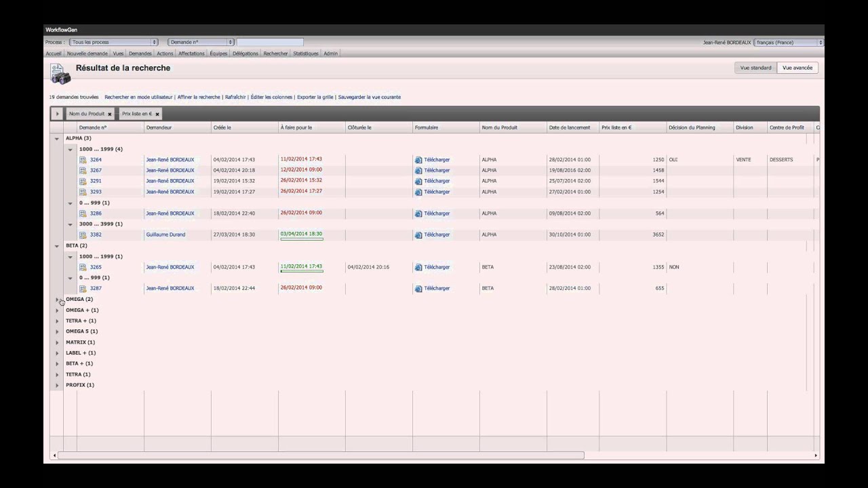Click 'Affiner la recherche' link
The image size is (868, 488).
point(199,97)
